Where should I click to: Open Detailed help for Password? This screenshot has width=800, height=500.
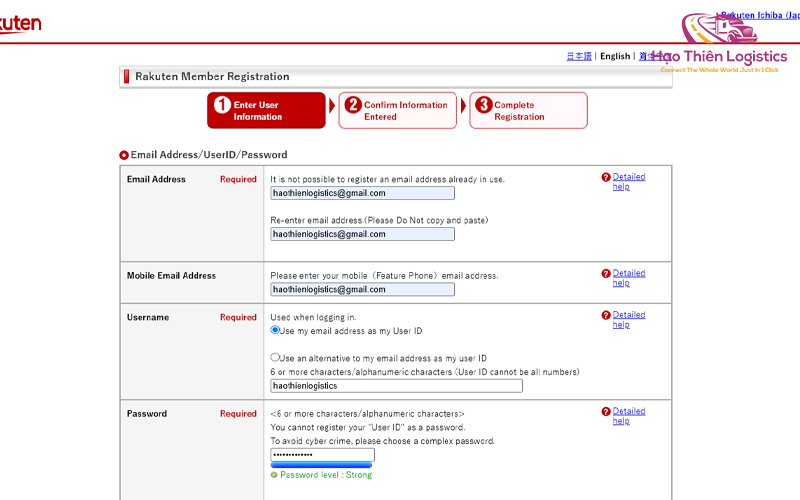(629, 416)
